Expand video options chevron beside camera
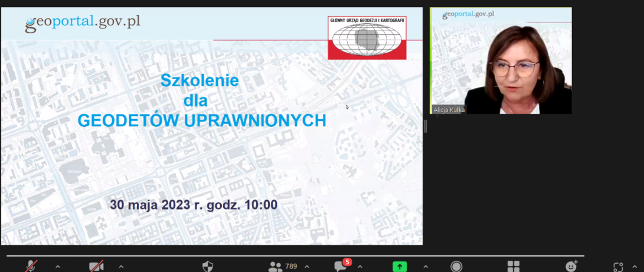Screen dimensions: 644x272 point(121,267)
